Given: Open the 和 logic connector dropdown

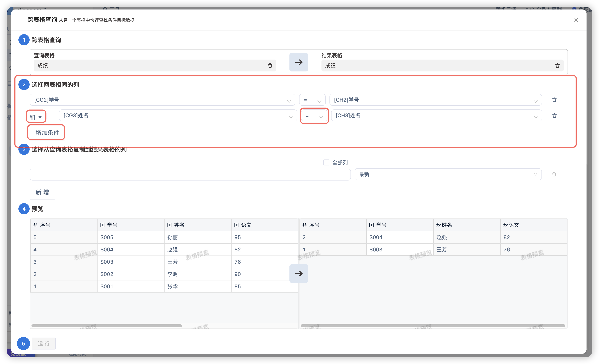Looking at the screenshot, I should [36, 117].
